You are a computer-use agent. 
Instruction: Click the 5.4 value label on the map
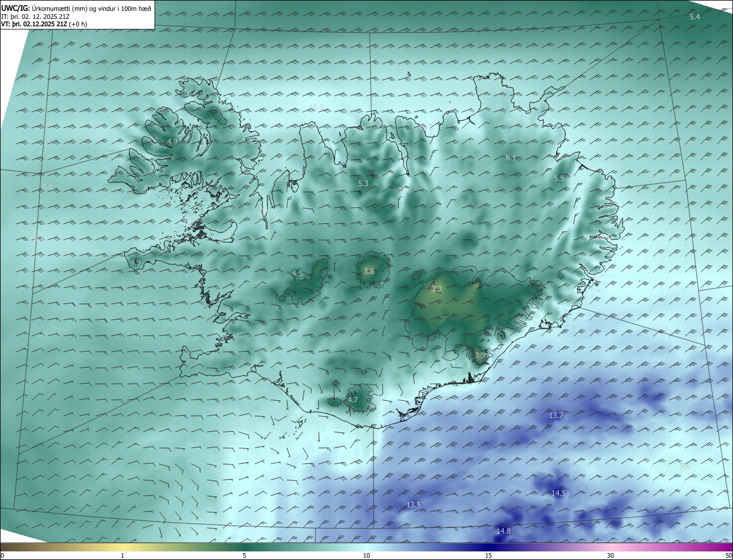tap(695, 17)
